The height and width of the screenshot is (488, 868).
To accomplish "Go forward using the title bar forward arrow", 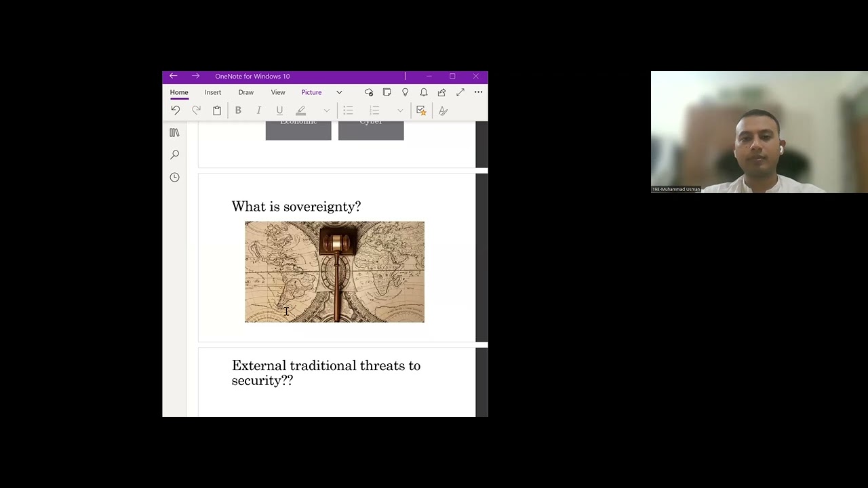I will [196, 76].
